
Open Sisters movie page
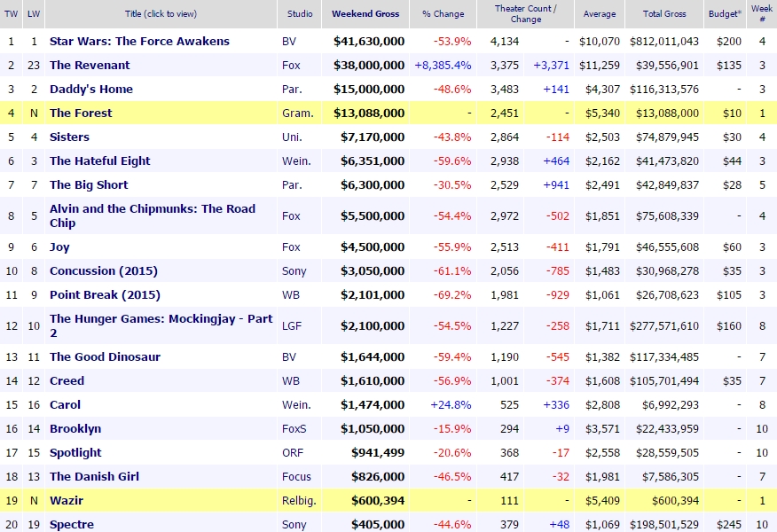69,137
